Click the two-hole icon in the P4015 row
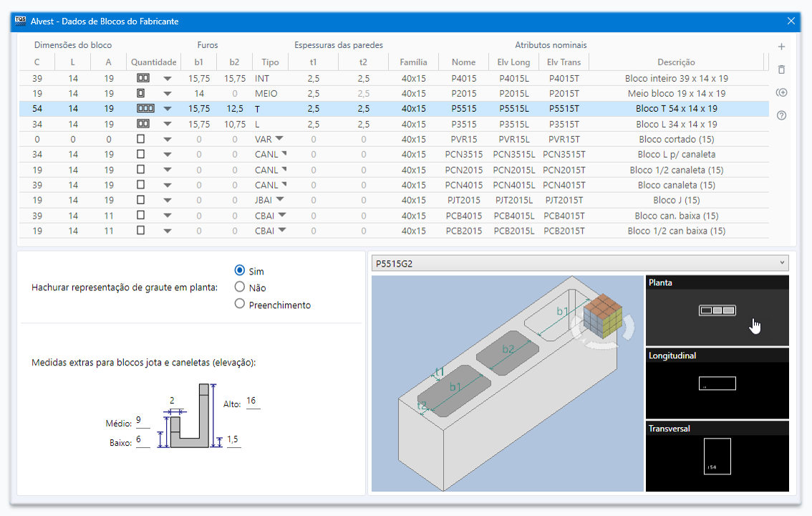The image size is (812, 516). [143, 78]
